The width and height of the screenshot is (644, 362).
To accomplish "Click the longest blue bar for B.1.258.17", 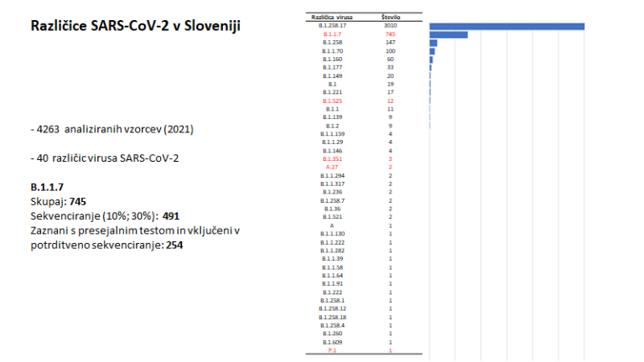I will point(506,26).
